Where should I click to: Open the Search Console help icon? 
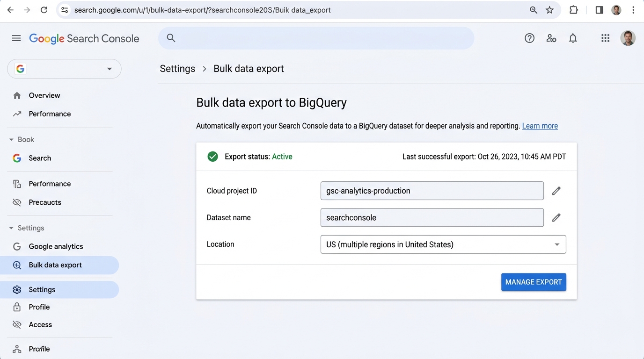529,38
